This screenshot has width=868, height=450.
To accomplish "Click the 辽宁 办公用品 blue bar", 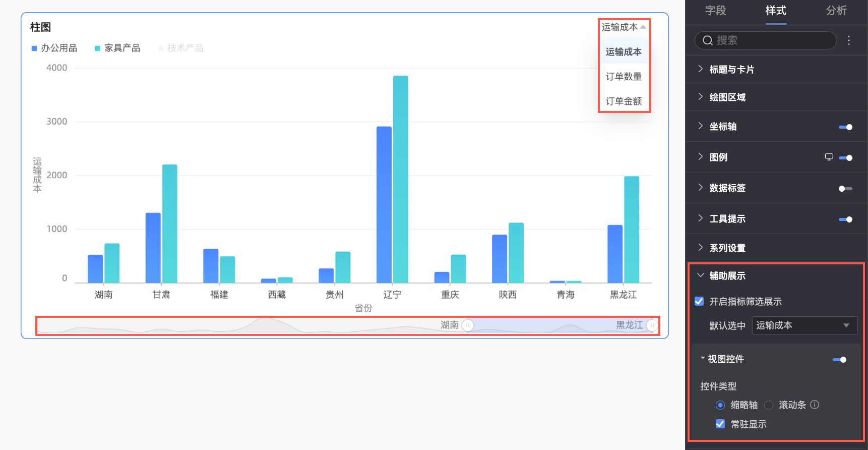I will pos(384,205).
